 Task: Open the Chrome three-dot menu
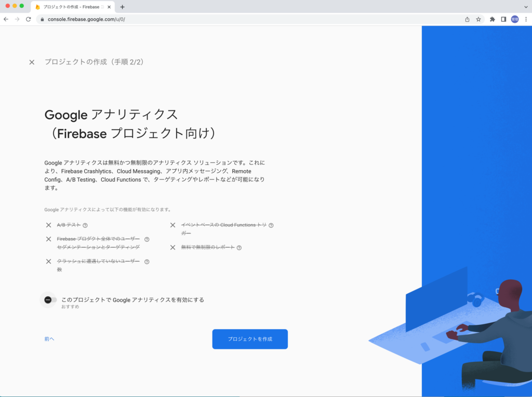pos(526,19)
